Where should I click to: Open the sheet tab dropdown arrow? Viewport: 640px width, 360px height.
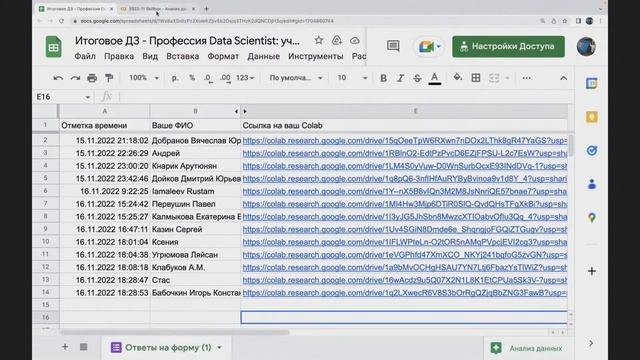point(220,348)
